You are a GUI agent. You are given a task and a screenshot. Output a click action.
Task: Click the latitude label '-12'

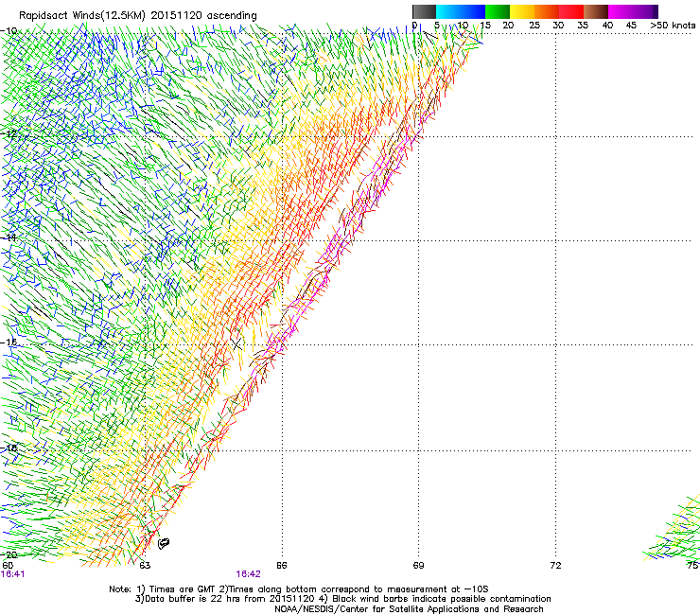click(x=9, y=134)
